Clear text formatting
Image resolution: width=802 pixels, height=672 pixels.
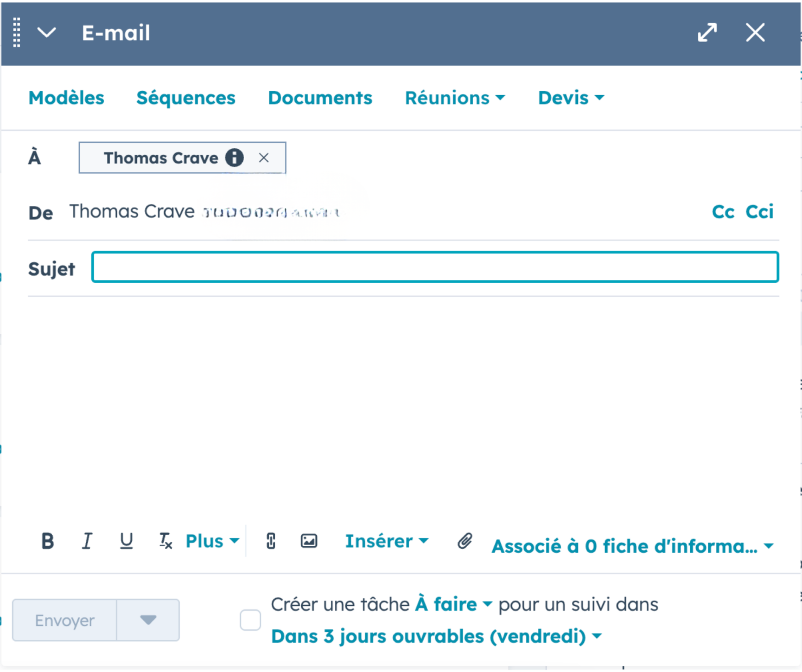click(165, 541)
